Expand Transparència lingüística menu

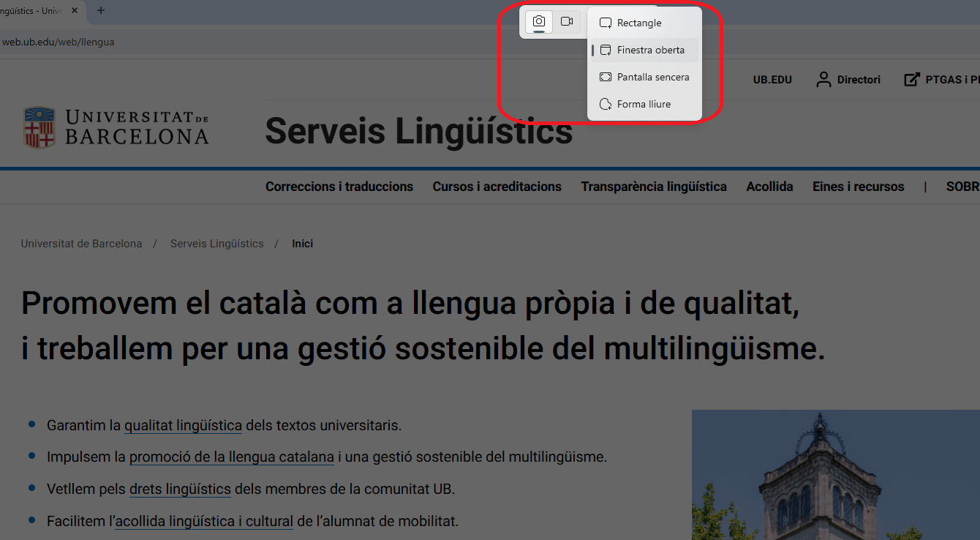(x=654, y=187)
